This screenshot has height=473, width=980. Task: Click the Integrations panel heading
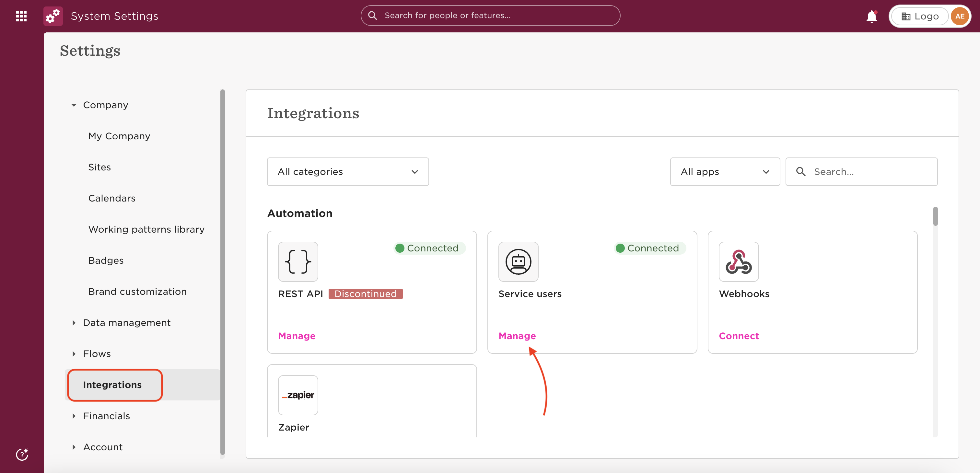click(313, 113)
